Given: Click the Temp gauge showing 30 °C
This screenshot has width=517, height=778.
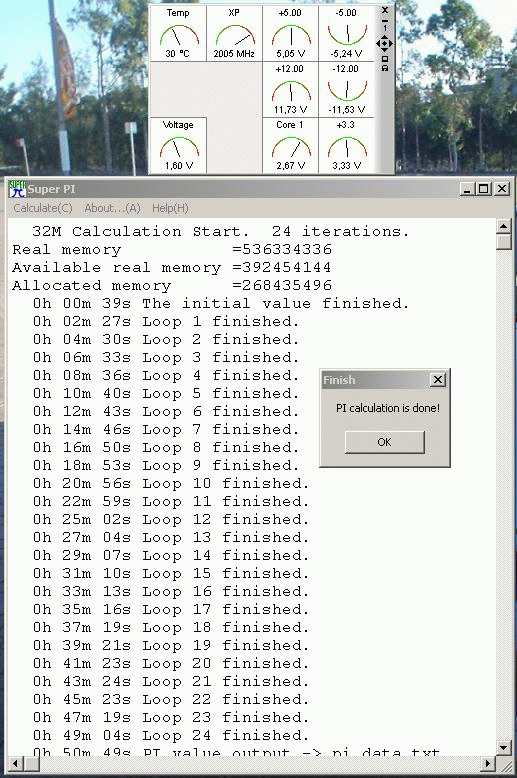Looking at the screenshot, I should point(178,33).
